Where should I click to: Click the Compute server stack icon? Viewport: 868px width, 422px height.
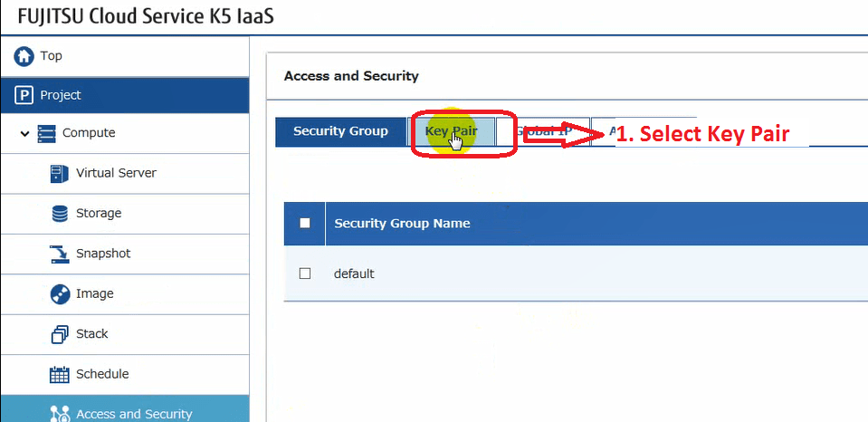pyautogui.click(x=46, y=133)
